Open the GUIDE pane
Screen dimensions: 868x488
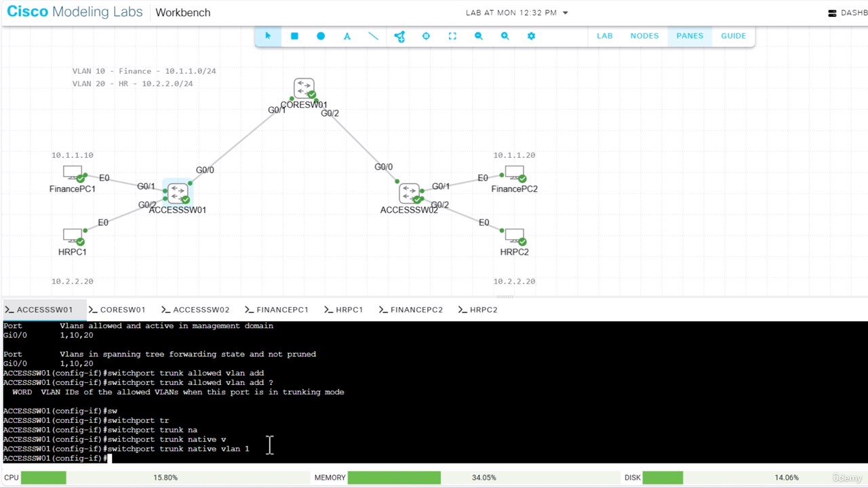pyautogui.click(x=733, y=36)
